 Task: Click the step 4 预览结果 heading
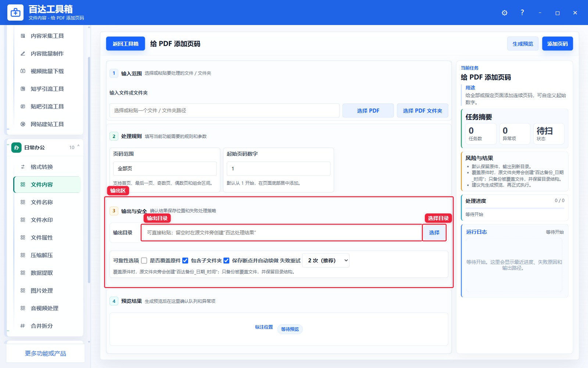pyautogui.click(x=132, y=301)
